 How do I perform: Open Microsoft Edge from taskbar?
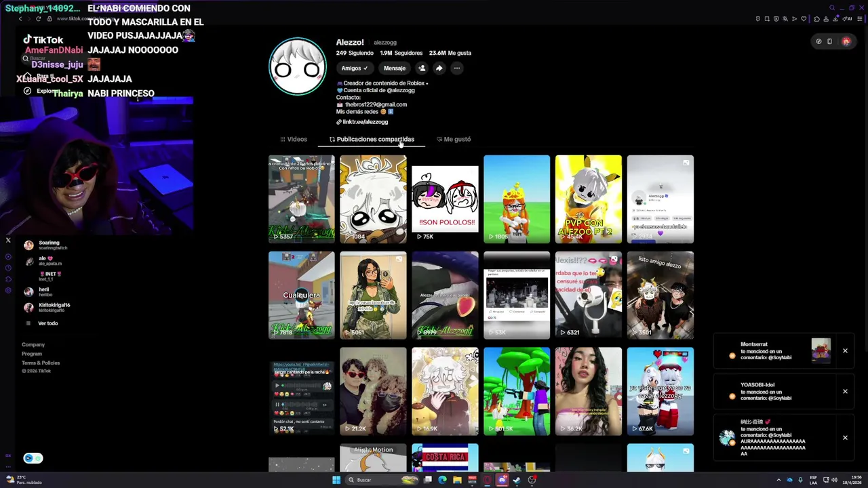point(442,480)
